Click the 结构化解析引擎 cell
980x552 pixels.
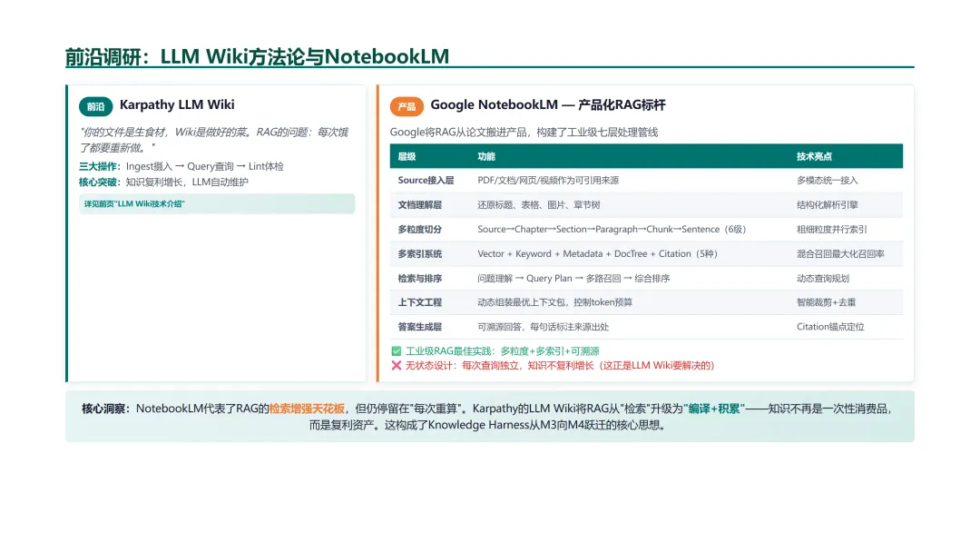(x=827, y=205)
